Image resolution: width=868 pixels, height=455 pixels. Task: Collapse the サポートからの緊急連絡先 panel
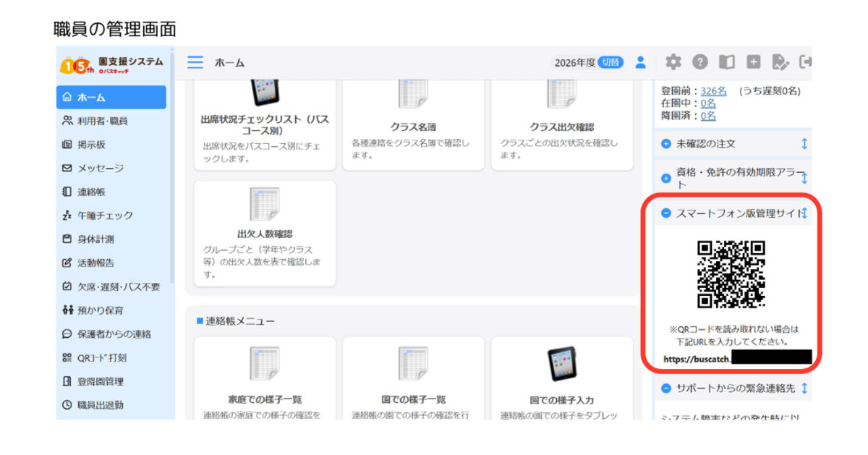[x=666, y=388]
